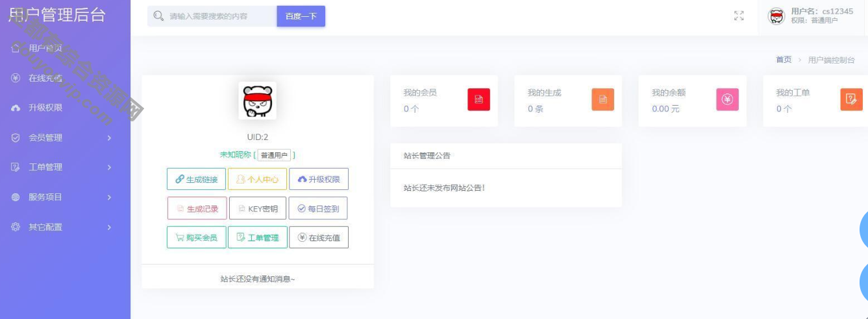This screenshot has width=868, height=319.
Task: Open 在线充值 in the sidebar
Action: [x=45, y=78]
